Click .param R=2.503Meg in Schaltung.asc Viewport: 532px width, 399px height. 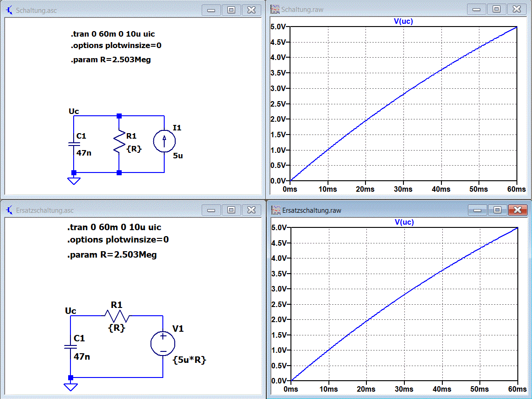[x=111, y=60]
